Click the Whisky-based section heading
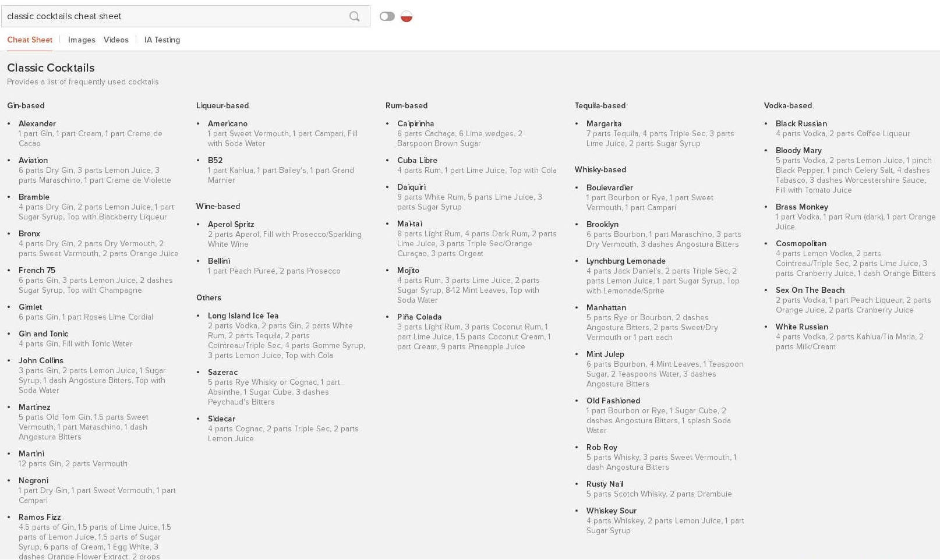 click(600, 170)
